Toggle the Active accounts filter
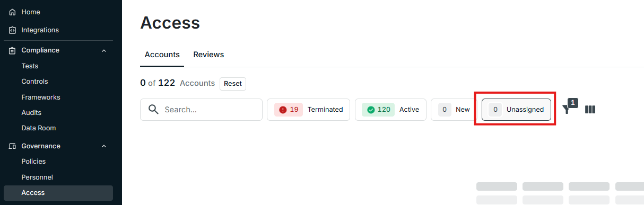 390,110
